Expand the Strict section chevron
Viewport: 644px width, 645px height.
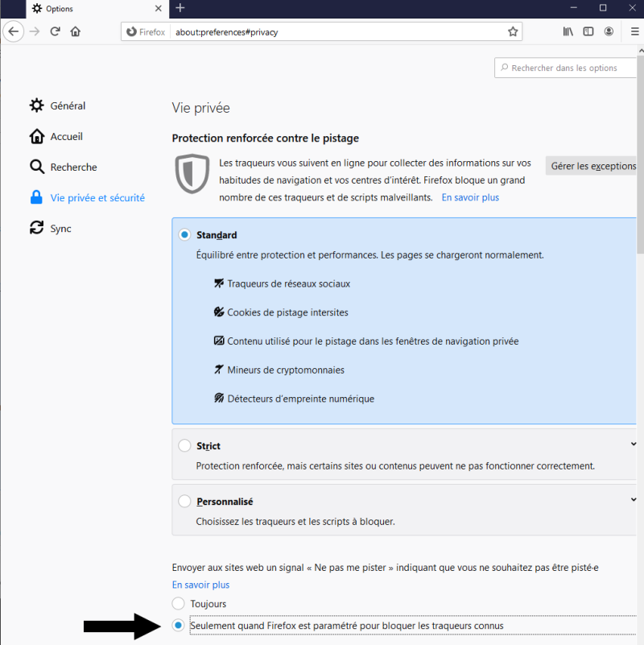tap(633, 444)
